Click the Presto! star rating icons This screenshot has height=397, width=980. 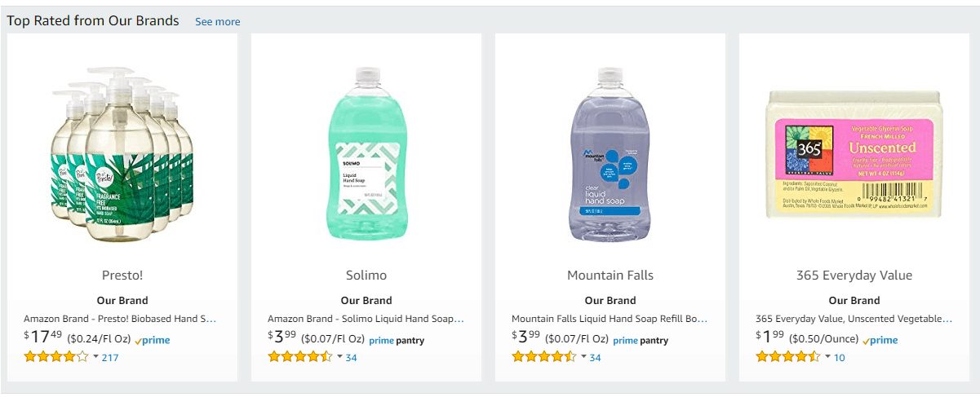pyautogui.click(x=55, y=356)
